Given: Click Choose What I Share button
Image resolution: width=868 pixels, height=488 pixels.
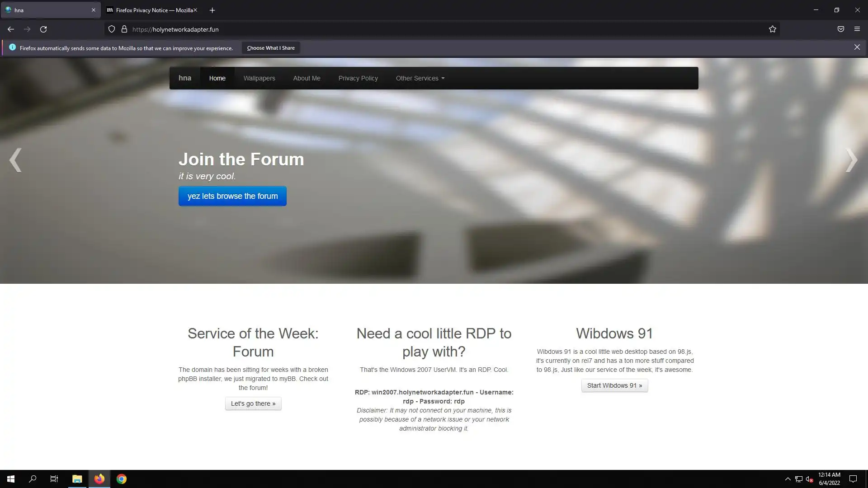Looking at the screenshot, I should point(270,48).
